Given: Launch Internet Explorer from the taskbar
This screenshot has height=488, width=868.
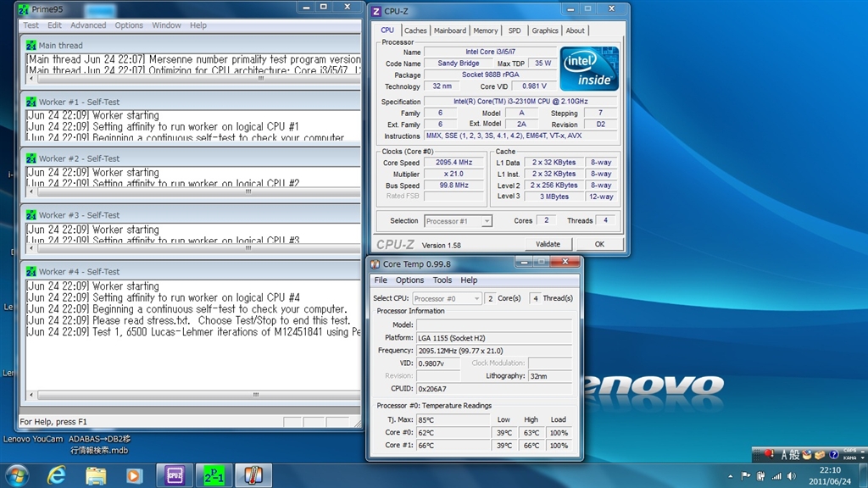Looking at the screenshot, I should [57, 474].
